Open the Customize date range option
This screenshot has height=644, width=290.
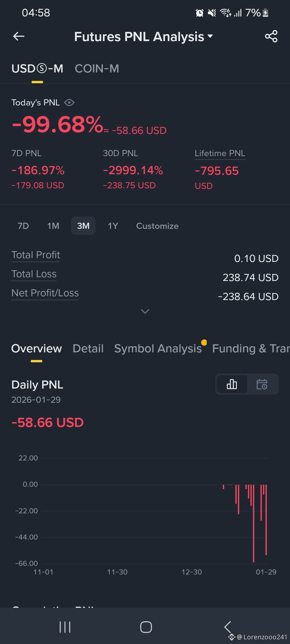157,226
